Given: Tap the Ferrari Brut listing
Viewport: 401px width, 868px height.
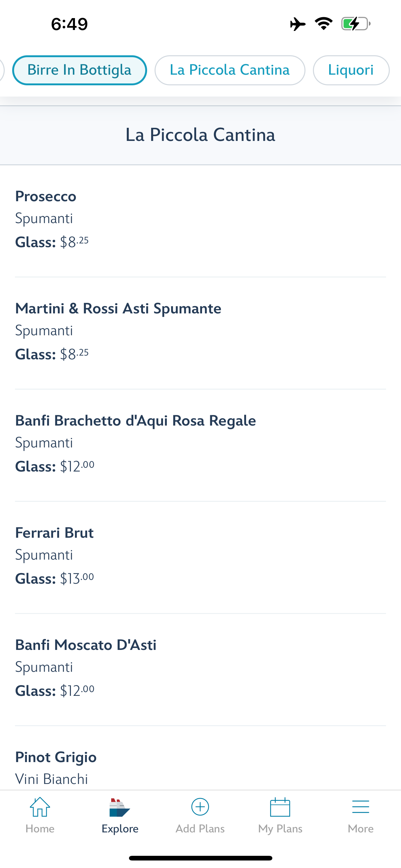Looking at the screenshot, I should (54, 533).
